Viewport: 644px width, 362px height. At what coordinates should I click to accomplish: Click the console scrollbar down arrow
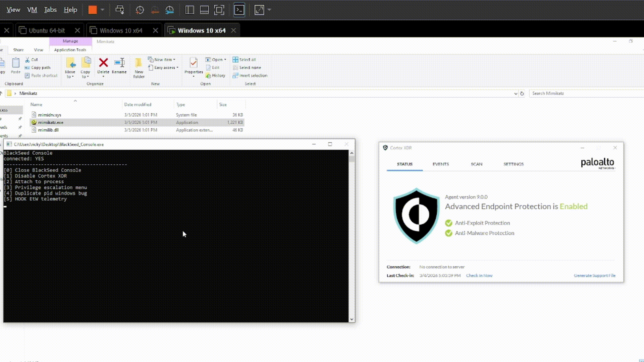click(352, 319)
